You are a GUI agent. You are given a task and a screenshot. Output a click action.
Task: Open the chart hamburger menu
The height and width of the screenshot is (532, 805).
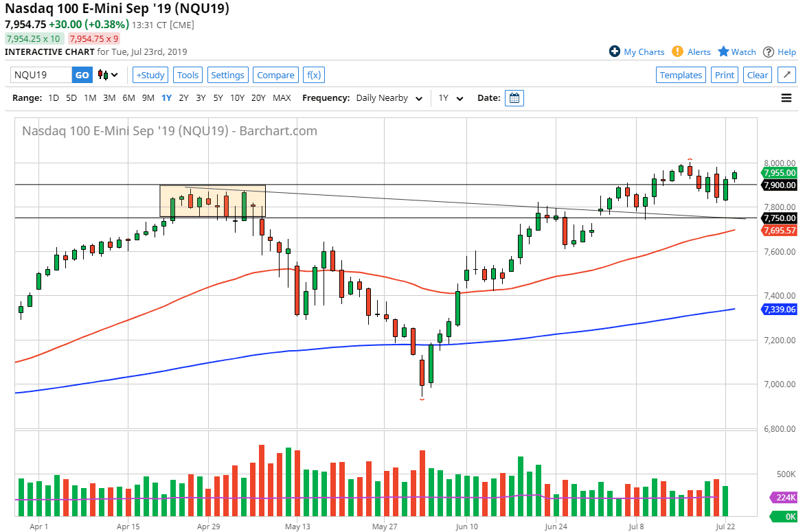(786, 97)
